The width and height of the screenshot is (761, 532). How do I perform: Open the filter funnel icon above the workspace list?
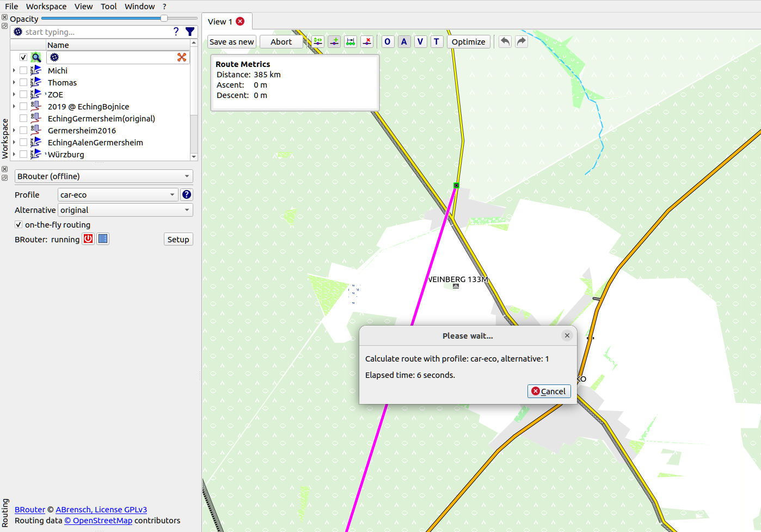tap(190, 32)
